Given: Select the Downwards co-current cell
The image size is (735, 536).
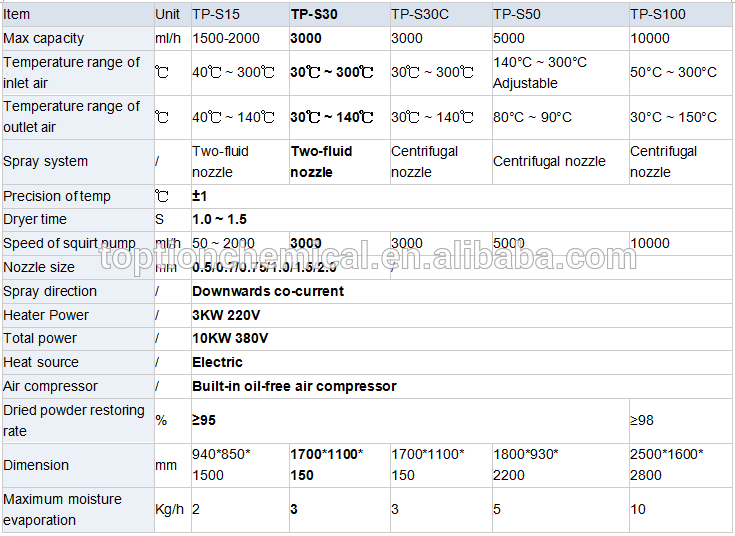Looking at the screenshot, I should click(268, 291).
